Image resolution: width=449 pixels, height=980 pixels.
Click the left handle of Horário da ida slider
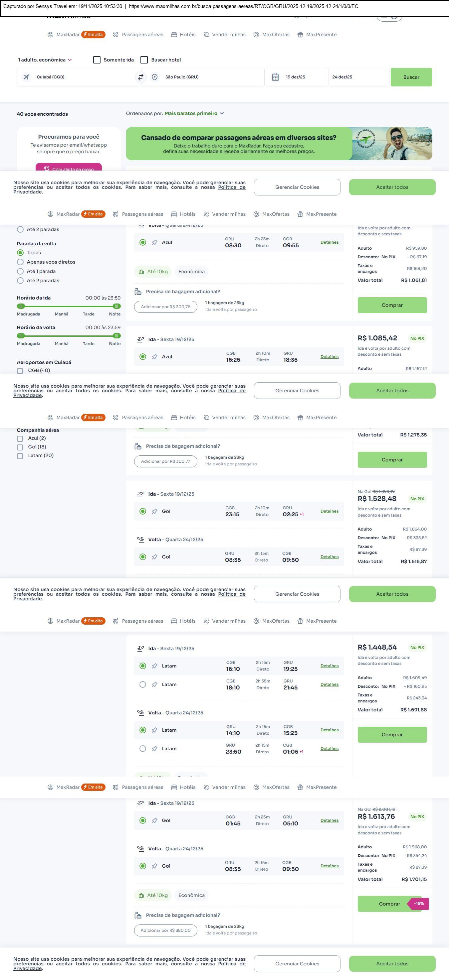point(21,306)
